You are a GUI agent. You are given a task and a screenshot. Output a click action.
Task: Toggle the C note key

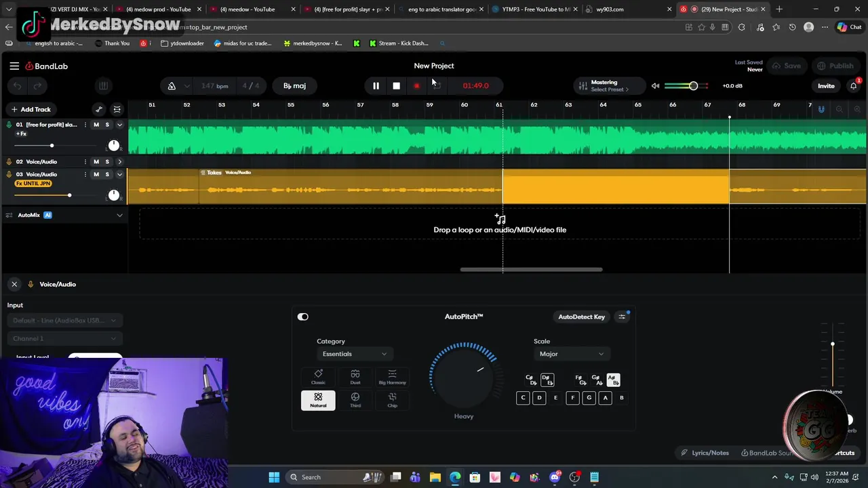coord(523,398)
